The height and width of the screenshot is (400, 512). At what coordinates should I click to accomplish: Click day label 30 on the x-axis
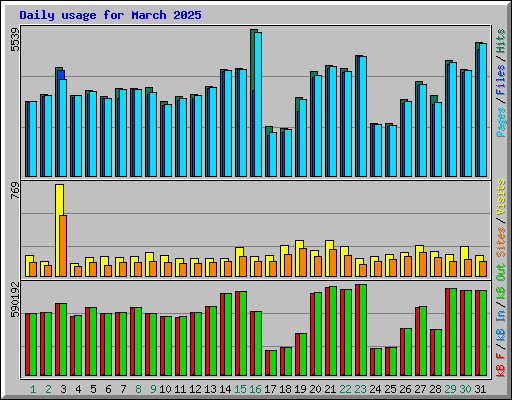(465, 389)
